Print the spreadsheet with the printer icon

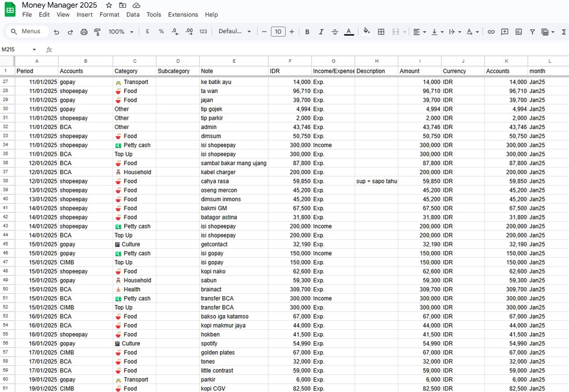[x=84, y=32]
